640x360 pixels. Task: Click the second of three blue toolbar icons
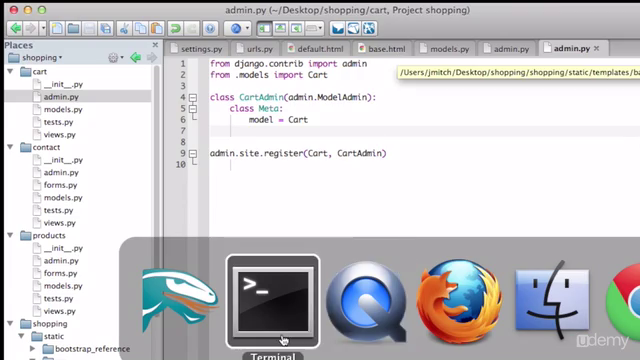(353, 28)
